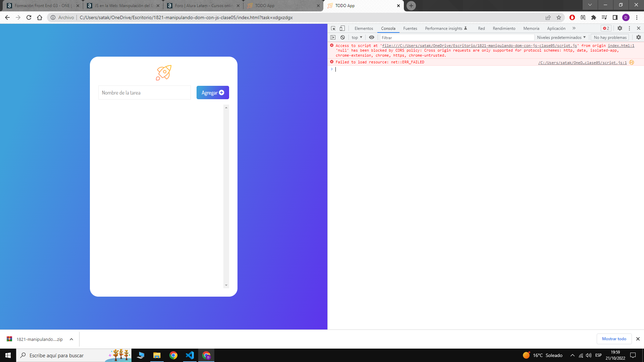Click the address bar URL
644x362 pixels.
pos(186,17)
